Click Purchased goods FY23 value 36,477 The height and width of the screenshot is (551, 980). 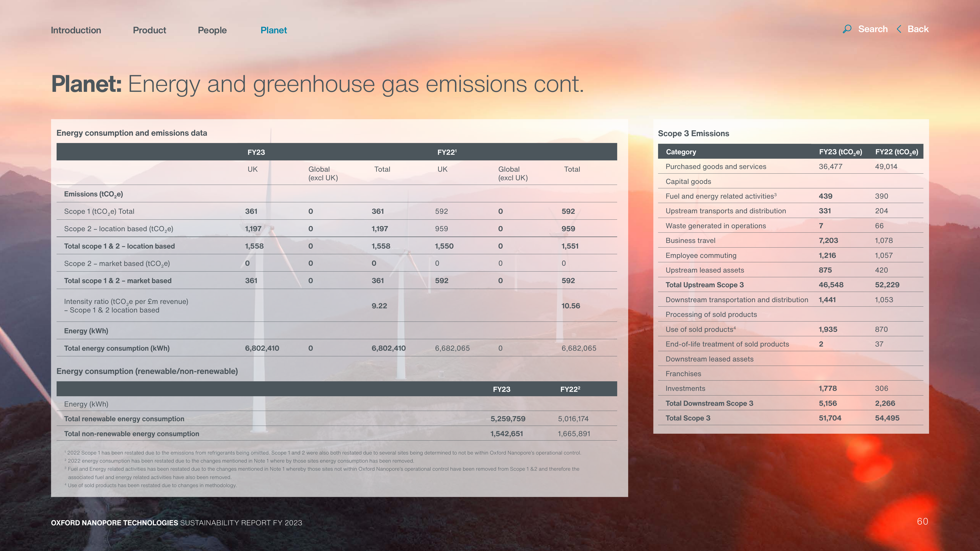[831, 167]
